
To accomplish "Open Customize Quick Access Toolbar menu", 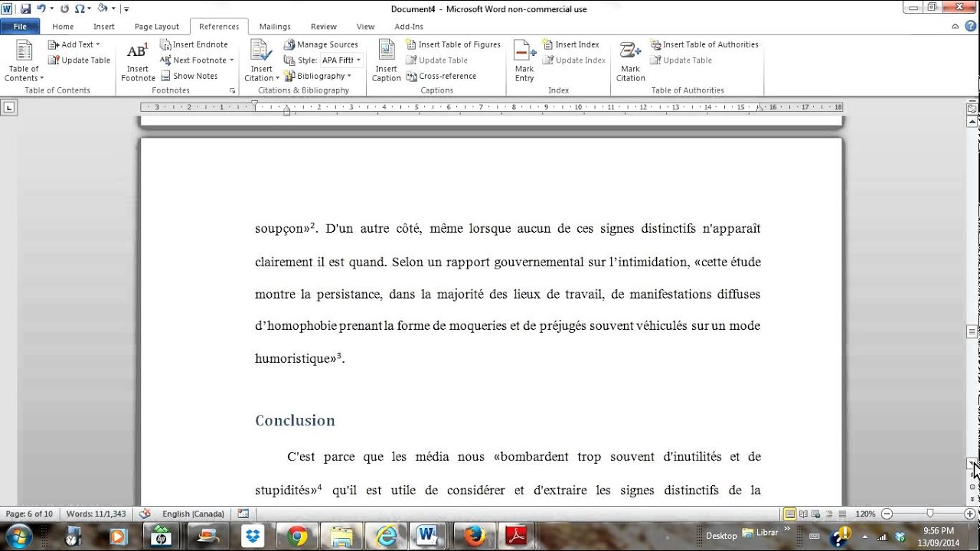I will (x=126, y=8).
